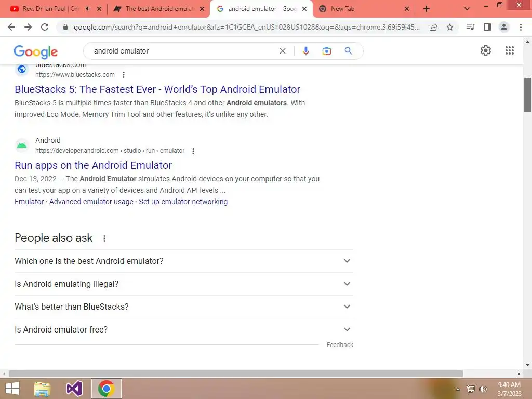Open media control icon in toolbar
The image size is (532, 399).
pos(470,27)
